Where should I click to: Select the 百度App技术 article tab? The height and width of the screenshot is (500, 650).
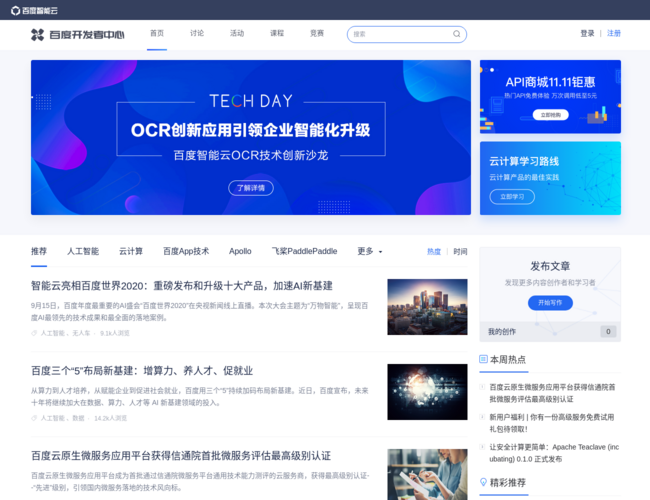tap(186, 251)
